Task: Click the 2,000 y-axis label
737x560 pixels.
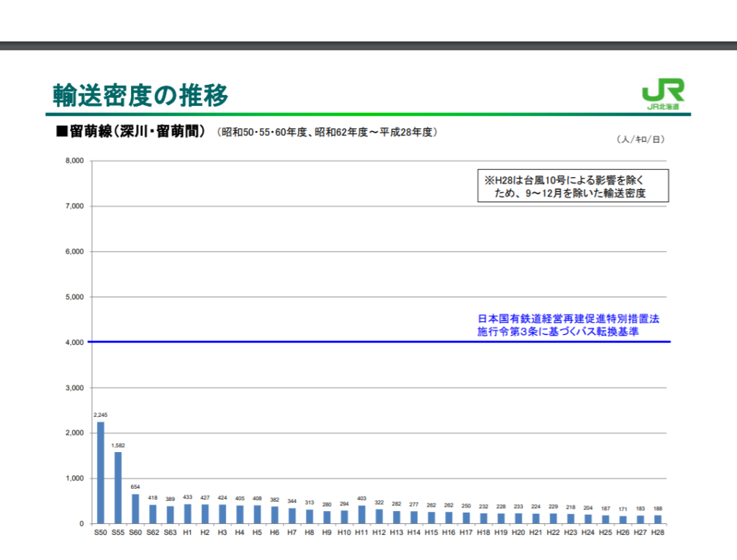Action: pos(74,433)
